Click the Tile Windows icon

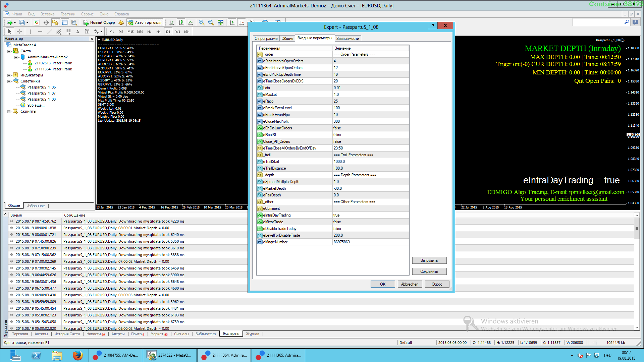click(x=220, y=22)
